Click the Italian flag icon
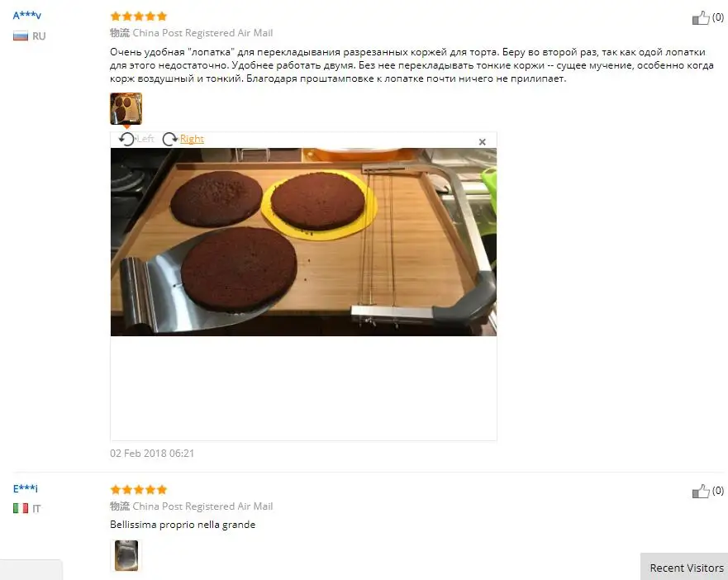This screenshot has height=580, width=728. pos(21,508)
